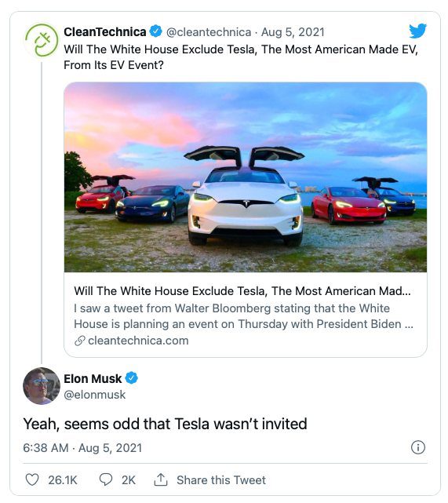Click Elon Musk's profile picture

(x=42, y=386)
